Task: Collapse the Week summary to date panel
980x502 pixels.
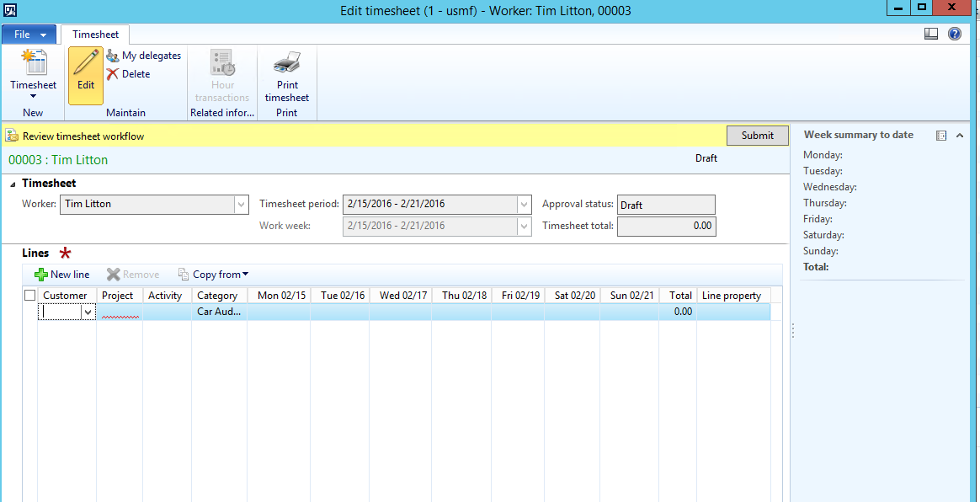Action: (x=960, y=136)
